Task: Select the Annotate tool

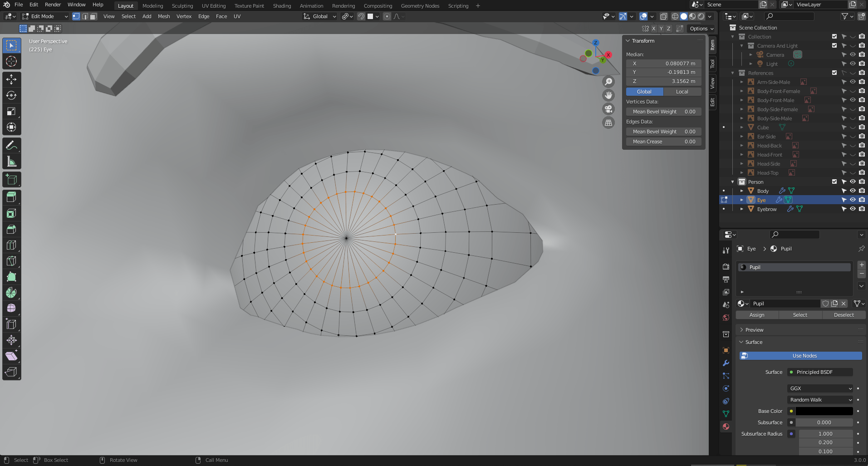Action: point(11,144)
